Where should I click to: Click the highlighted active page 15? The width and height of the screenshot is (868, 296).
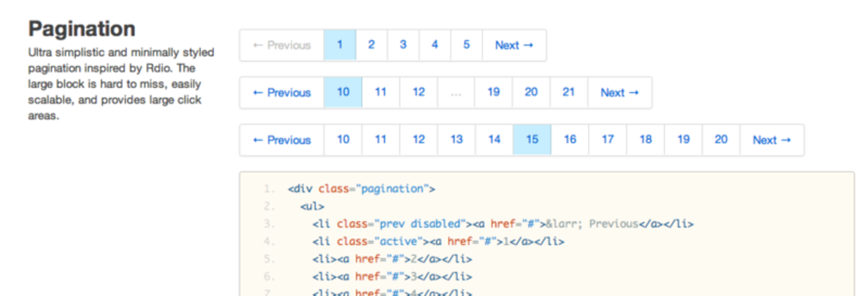(x=532, y=140)
